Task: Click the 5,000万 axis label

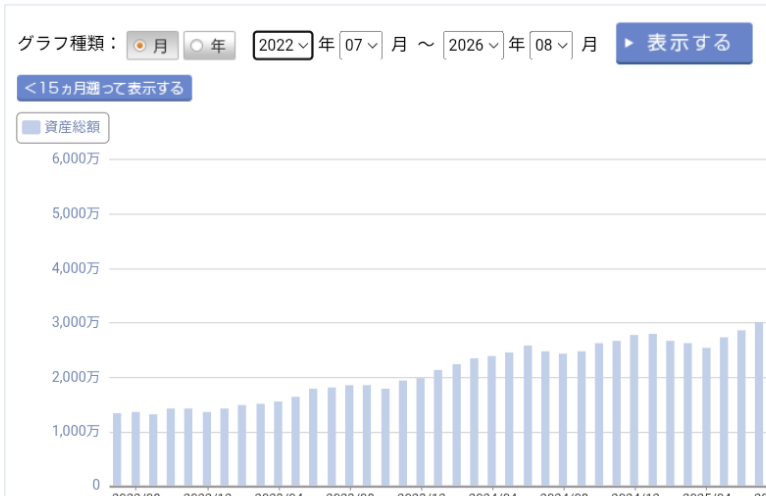Action: point(76,213)
